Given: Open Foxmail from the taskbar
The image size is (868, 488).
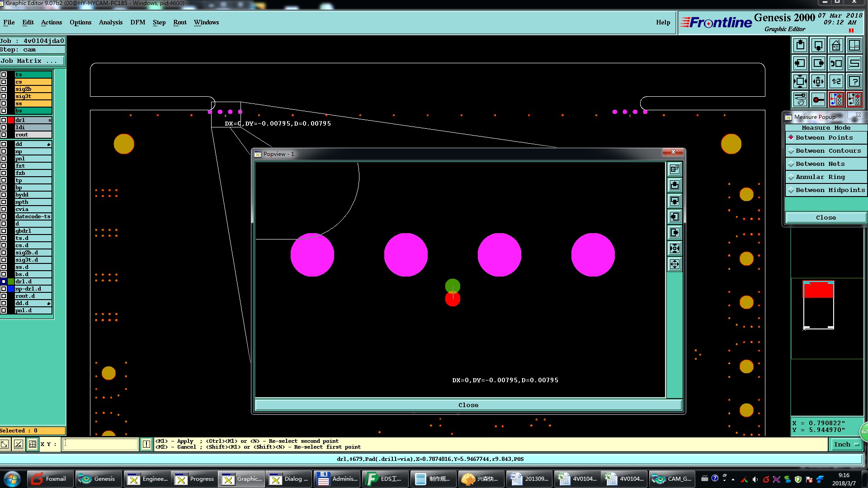Looking at the screenshot, I should (50, 479).
